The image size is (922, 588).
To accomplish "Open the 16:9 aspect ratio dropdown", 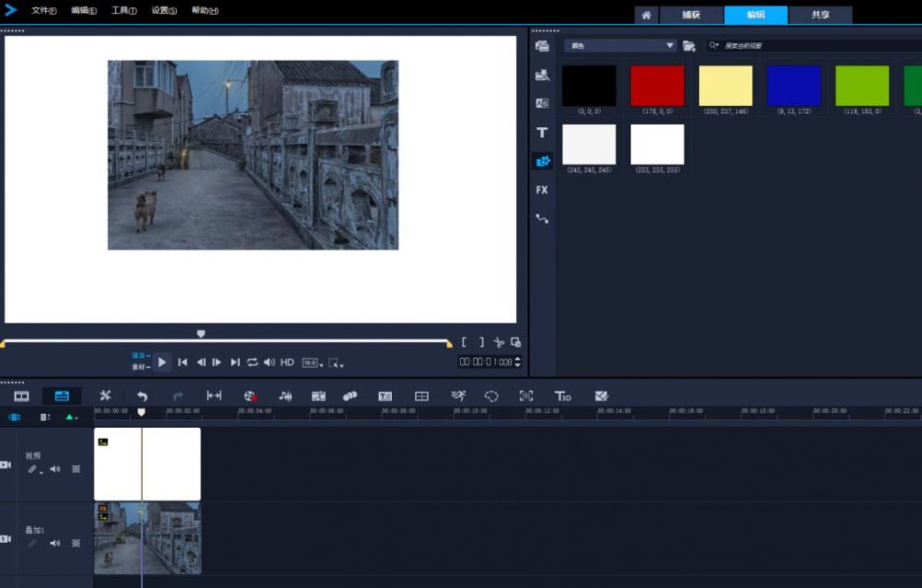I will click(x=313, y=363).
